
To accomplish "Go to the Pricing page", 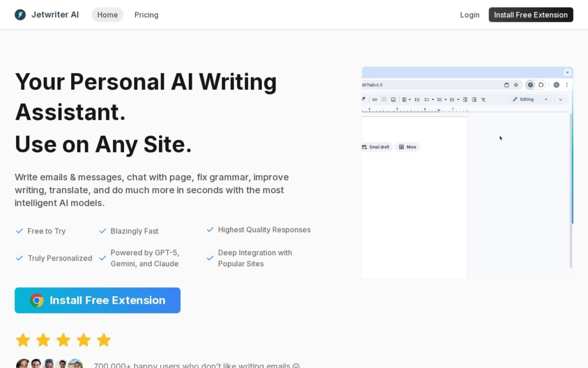I will (x=146, y=14).
